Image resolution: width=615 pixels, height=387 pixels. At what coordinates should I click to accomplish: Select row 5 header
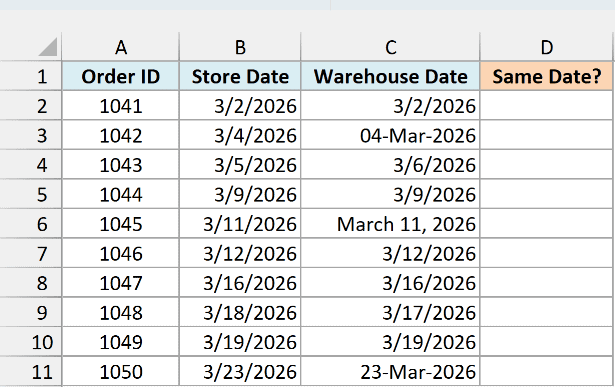pos(31,194)
